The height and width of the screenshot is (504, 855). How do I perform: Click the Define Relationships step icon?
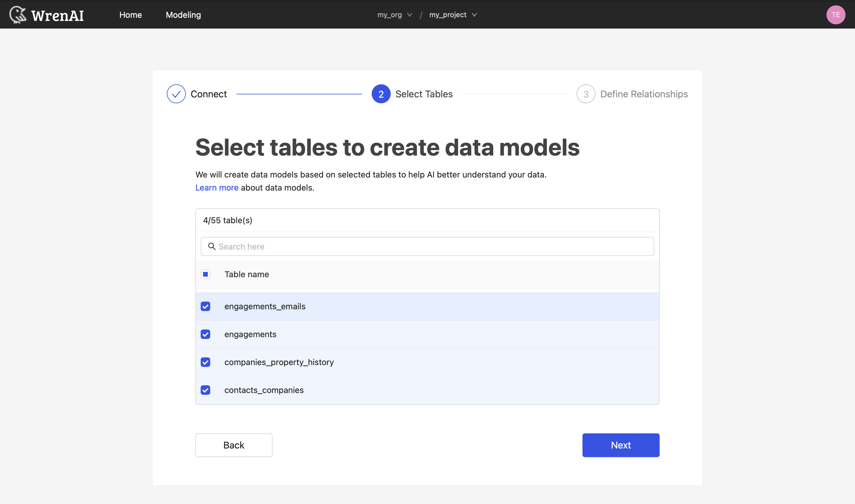(586, 93)
